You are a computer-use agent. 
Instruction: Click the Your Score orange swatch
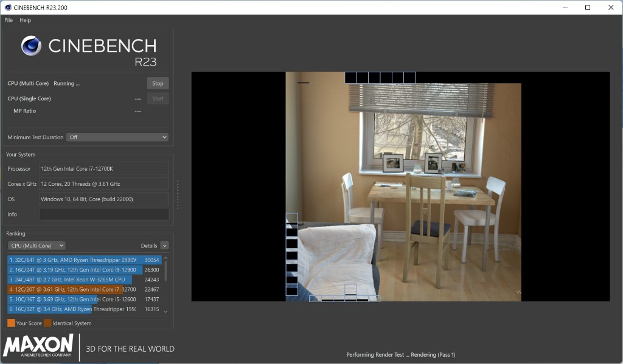point(11,323)
